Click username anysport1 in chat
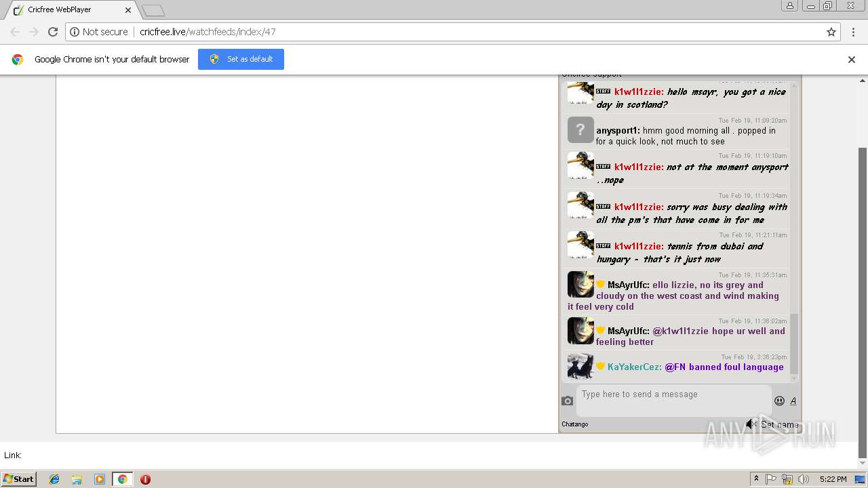The height and width of the screenshot is (488, 868). point(618,130)
